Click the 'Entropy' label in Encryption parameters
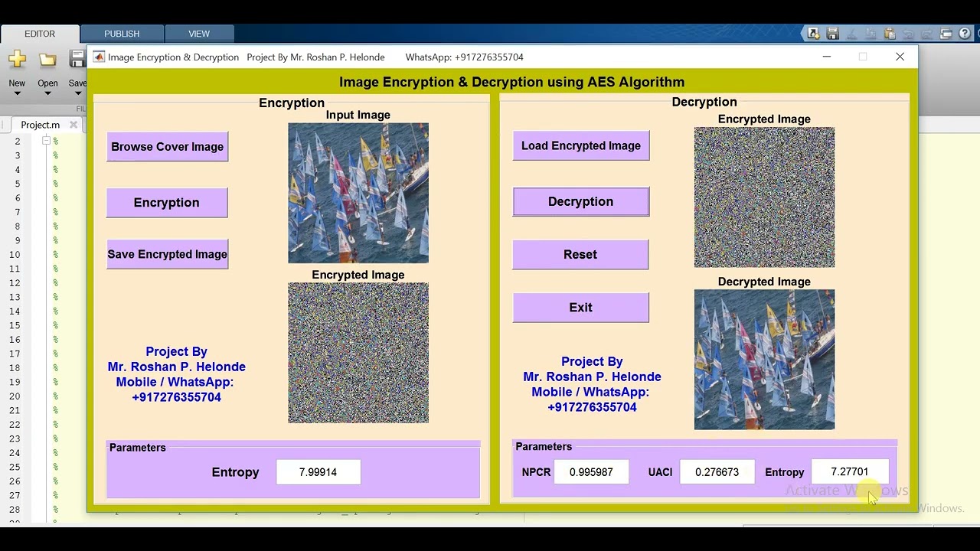Viewport: 980px width, 551px height. click(235, 472)
